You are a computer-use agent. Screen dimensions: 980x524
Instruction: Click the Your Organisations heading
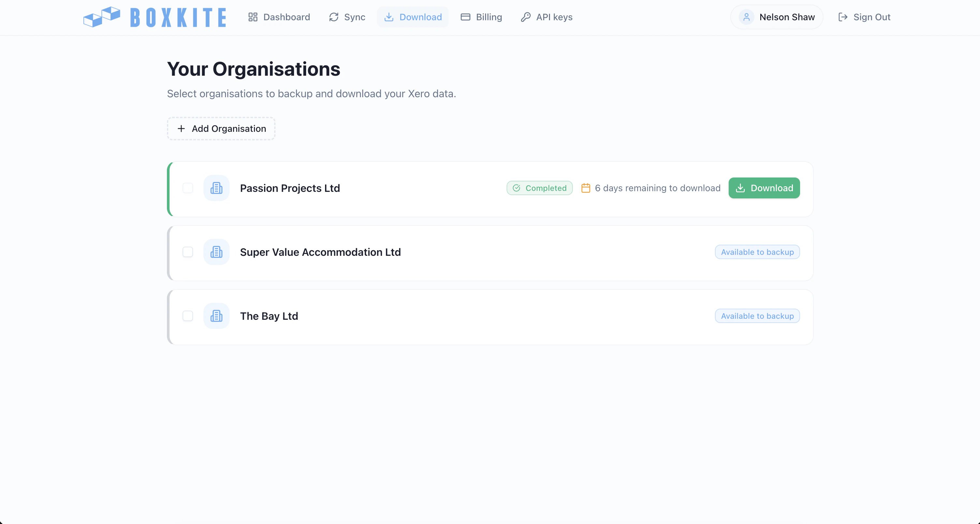254,69
